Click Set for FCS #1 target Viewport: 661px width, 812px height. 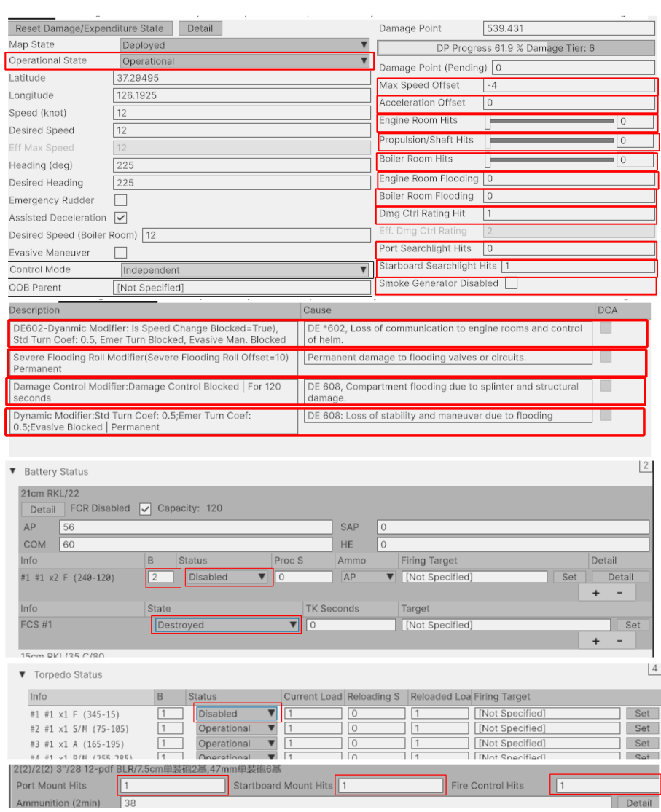click(x=633, y=625)
